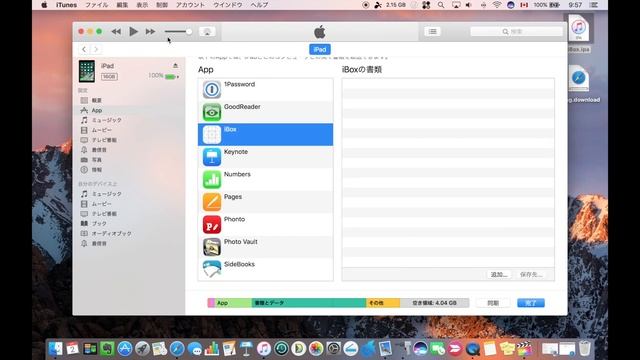Select Phonto in the App list

(x=265, y=224)
